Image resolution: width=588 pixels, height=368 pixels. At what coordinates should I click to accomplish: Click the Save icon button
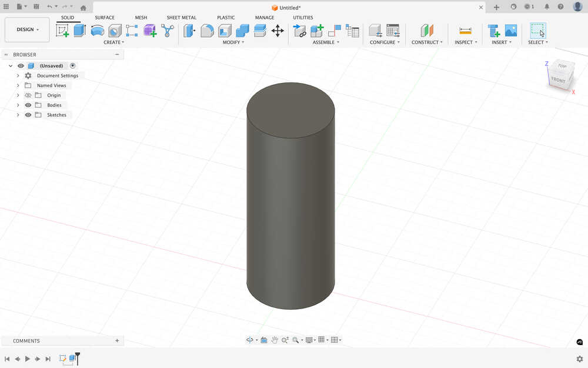36,6
